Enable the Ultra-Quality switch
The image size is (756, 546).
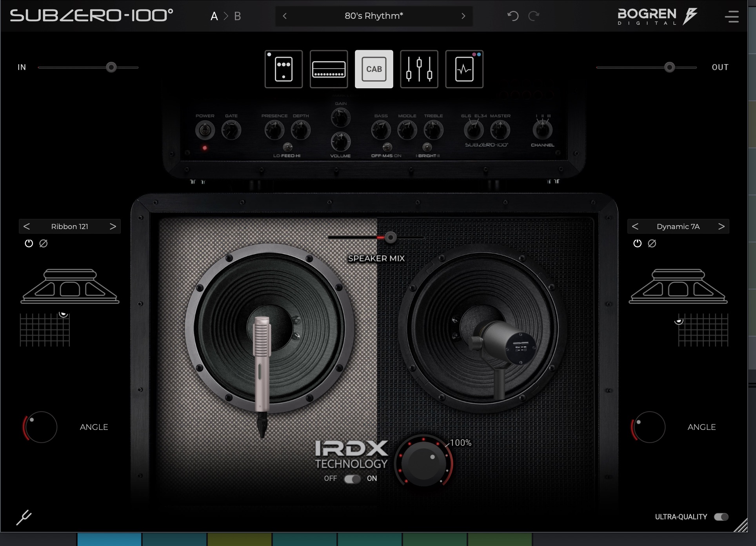[721, 517]
